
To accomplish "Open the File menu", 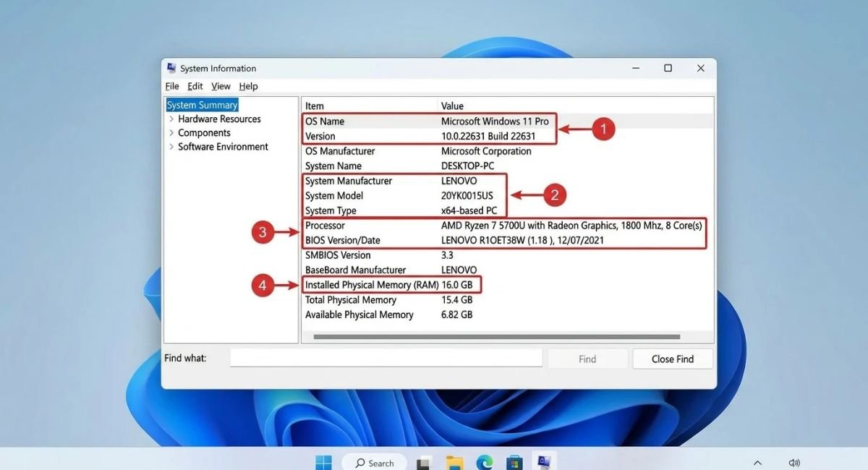I will [x=172, y=86].
